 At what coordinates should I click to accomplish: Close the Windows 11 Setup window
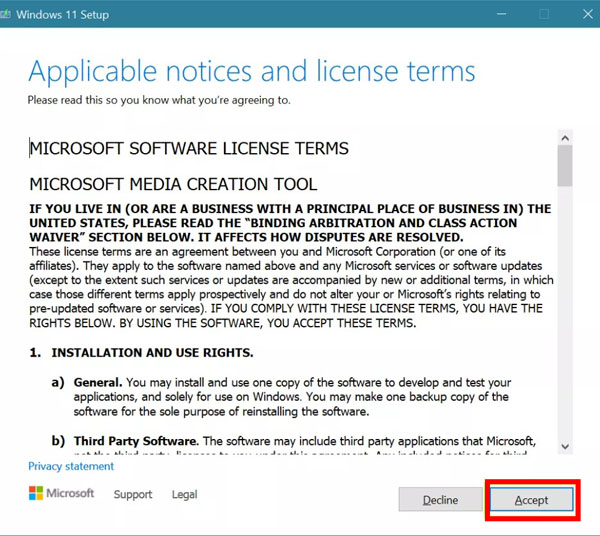click(588, 14)
